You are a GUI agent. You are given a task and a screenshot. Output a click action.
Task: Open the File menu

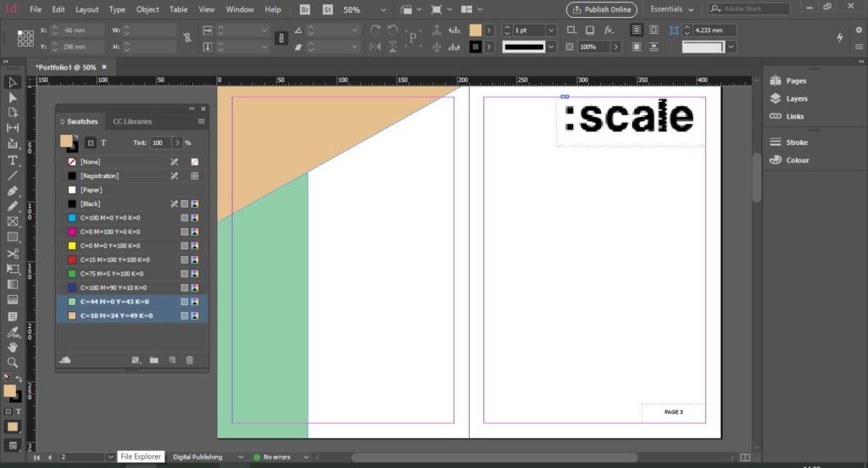[36, 9]
